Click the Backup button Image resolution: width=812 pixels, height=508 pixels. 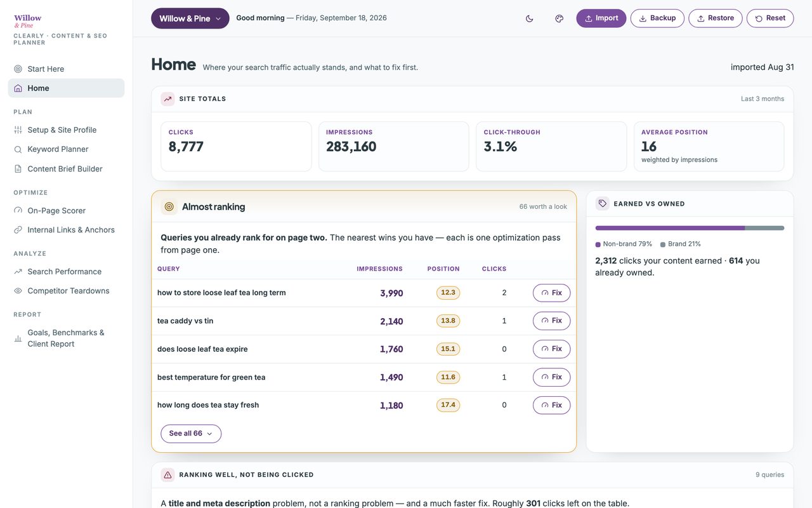(657, 18)
